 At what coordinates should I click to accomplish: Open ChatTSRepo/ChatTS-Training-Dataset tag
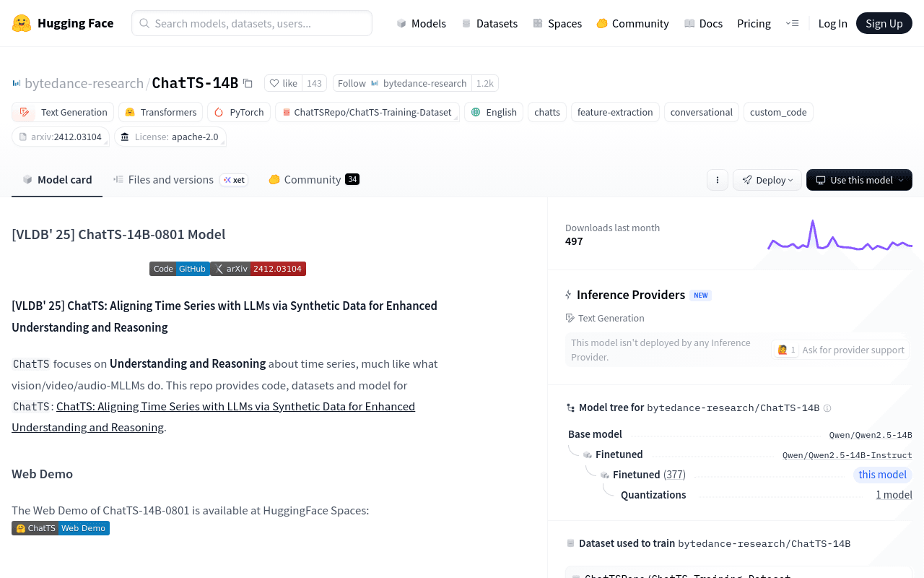click(x=367, y=112)
